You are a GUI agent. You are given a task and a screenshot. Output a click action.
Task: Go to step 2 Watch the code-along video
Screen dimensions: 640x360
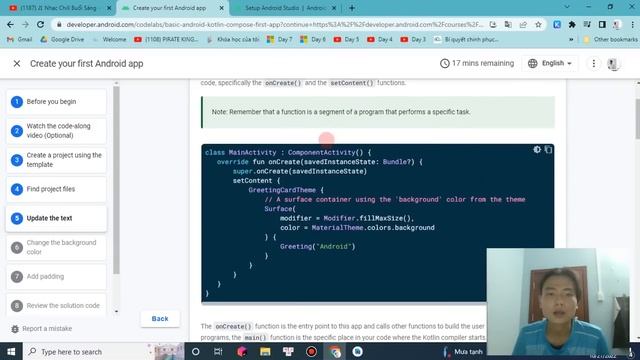click(56, 131)
